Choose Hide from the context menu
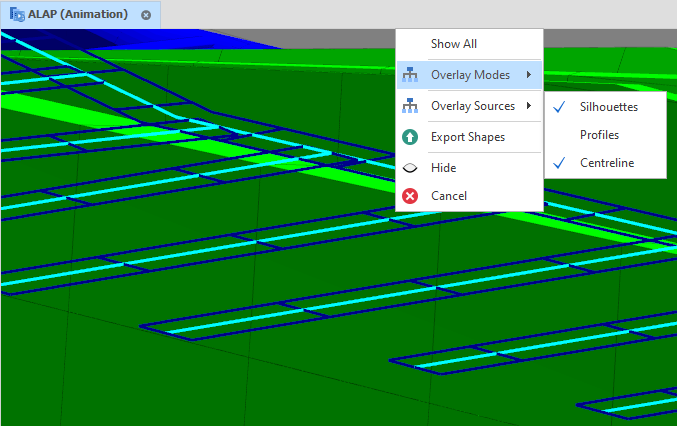The image size is (677, 426). point(469,168)
